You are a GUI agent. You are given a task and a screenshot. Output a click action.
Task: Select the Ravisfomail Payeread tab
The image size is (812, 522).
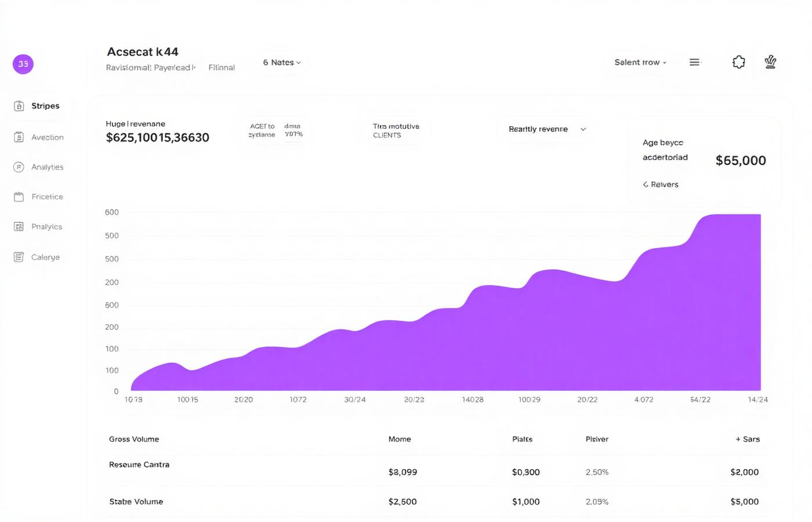point(151,67)
